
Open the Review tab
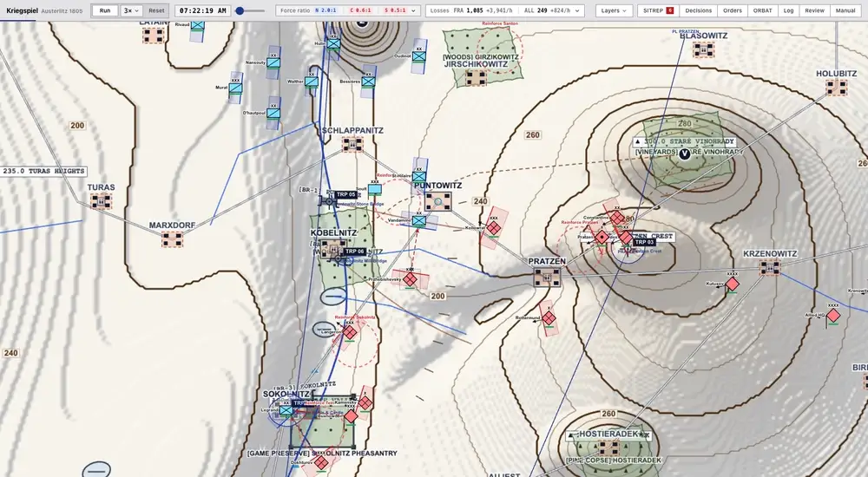pyautogui.click(x=814, y=10)
